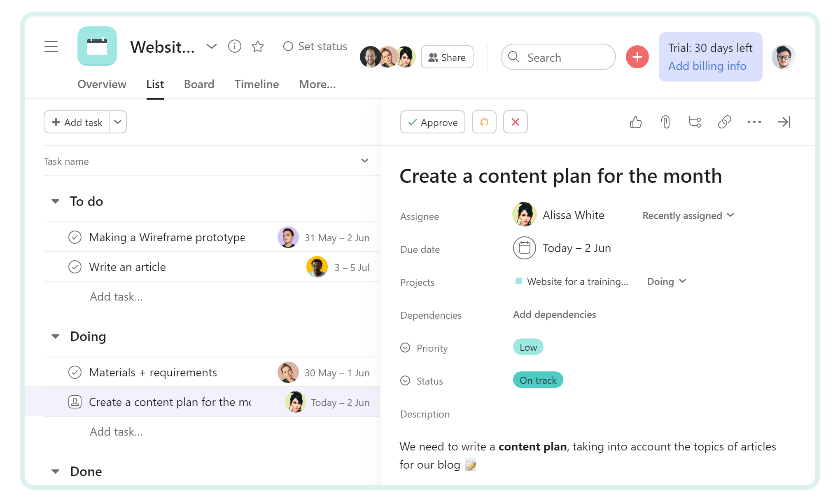The width and height of the screenshot is (840, 504).
Task: Collapse the To do section
Action: pos(55,201)
